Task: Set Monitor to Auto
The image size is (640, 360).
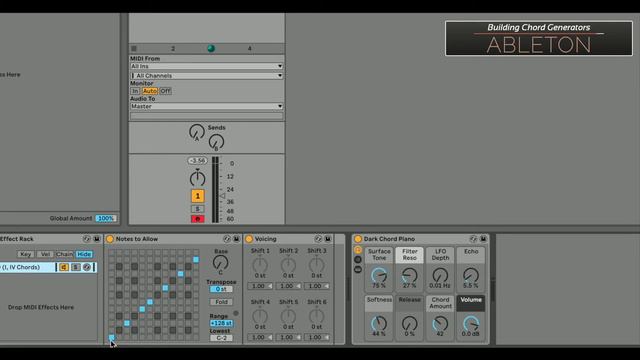Action: (x=150, y=91)
